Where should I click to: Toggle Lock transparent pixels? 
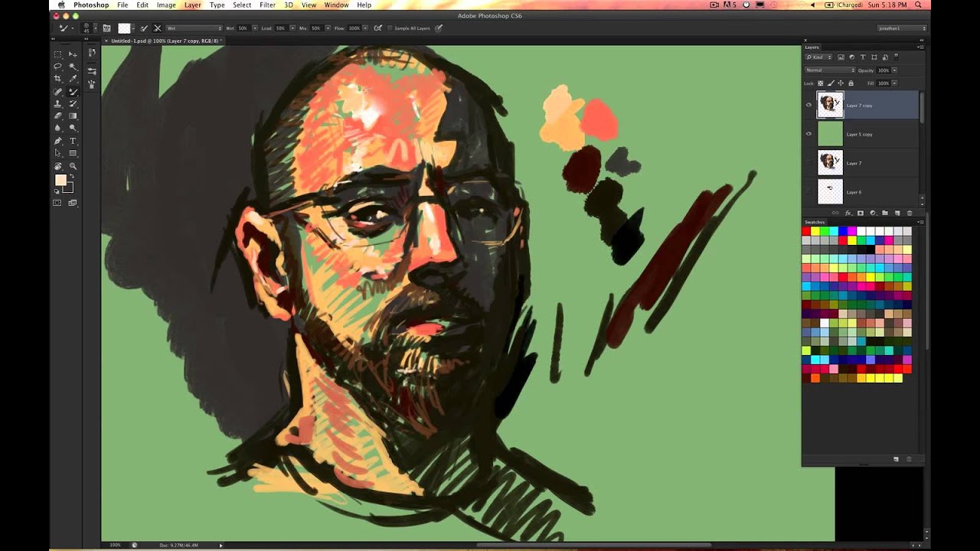[821, 83]
